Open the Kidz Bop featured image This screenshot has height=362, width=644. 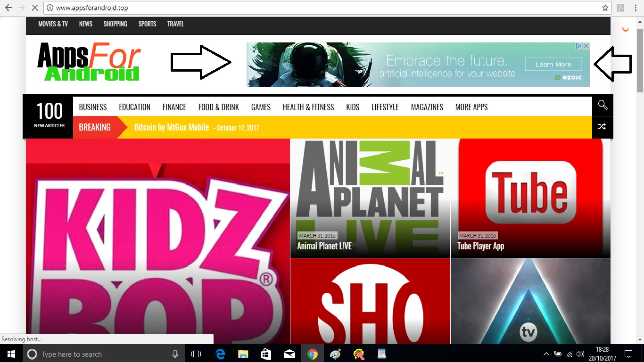158,241
